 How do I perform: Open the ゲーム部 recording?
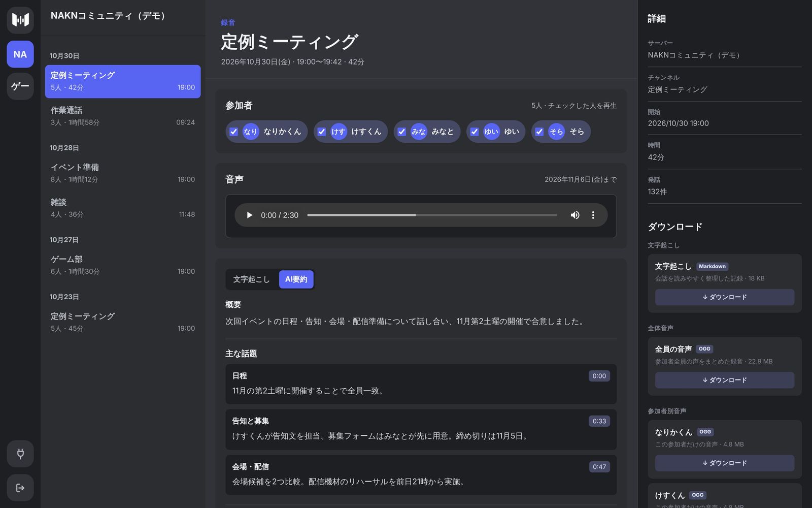pos(123,265)
